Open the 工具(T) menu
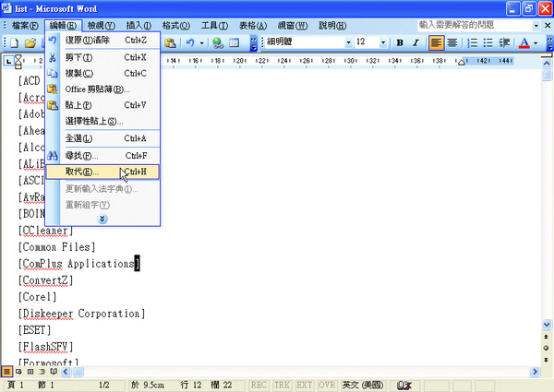The width and height of the screenshot is (554, 392). pos(214,26)
